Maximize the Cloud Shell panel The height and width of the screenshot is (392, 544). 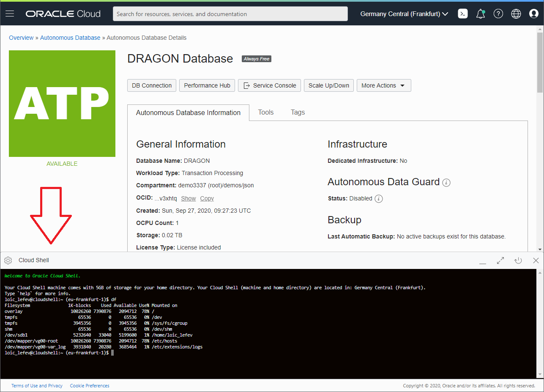500,260
